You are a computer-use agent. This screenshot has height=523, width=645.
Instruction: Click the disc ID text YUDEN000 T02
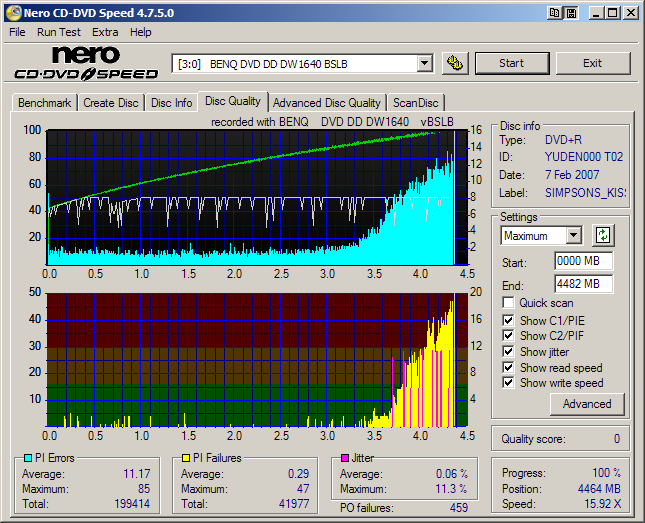(x=584, y=157)
